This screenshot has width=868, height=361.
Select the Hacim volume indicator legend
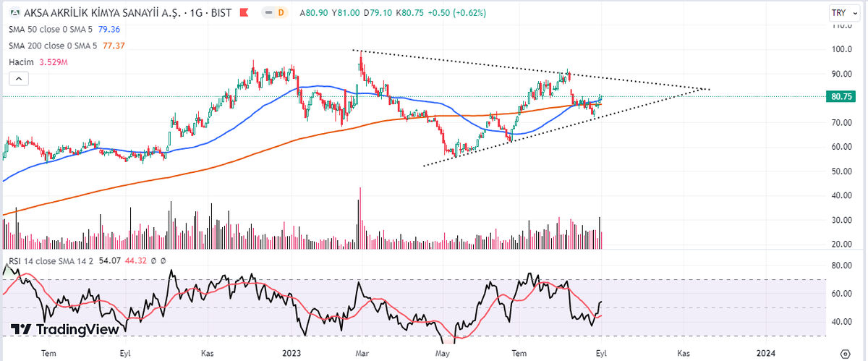(x=22, y=62)
